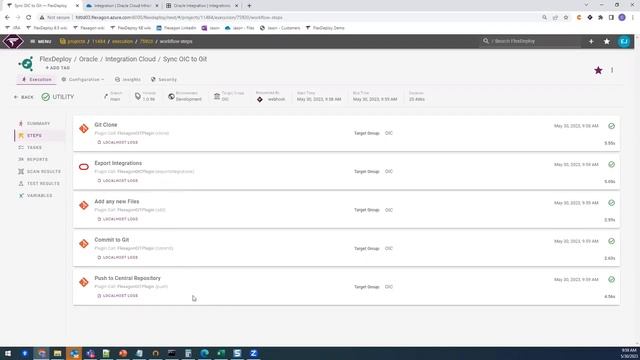640x360 pixels.
Task: Click the Commit to Git success check
Action: (611, 241)
